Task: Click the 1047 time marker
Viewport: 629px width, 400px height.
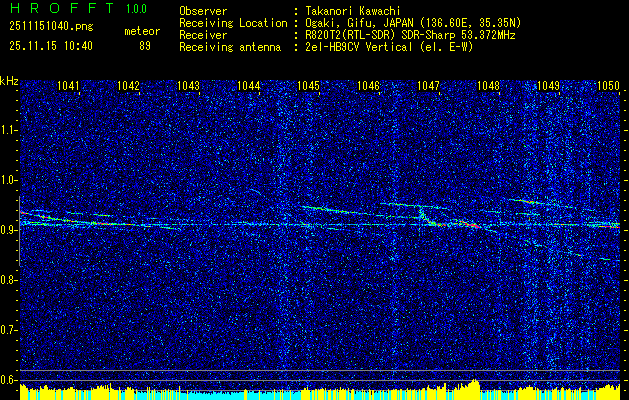Action: [428, 85]
